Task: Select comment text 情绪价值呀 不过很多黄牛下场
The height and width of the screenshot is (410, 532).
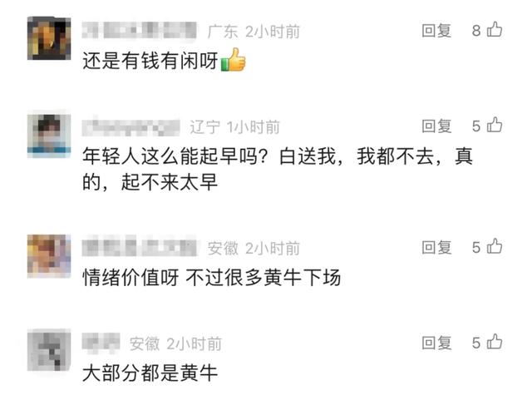Action: tap(212, 278)
